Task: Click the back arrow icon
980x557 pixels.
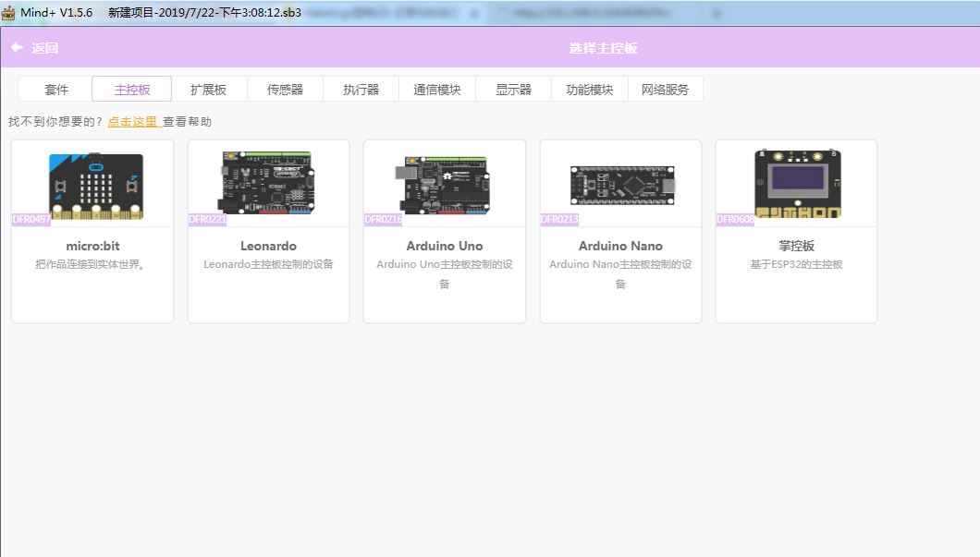Action: (x=18, y=47)
